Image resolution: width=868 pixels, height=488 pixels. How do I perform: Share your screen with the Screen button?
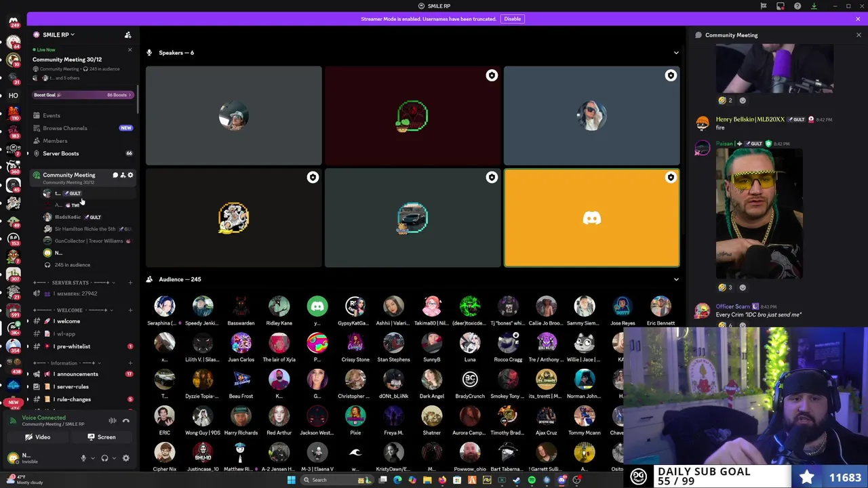102,437
